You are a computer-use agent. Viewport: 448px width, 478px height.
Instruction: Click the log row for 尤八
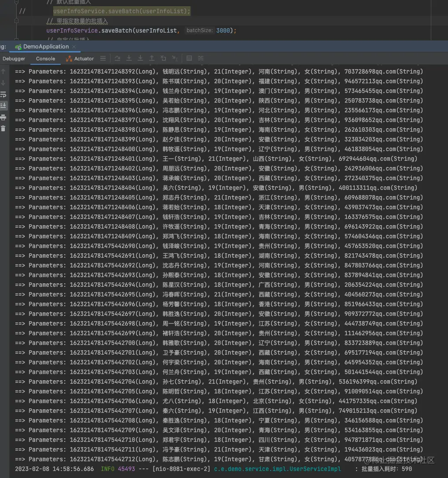(216, 401)
